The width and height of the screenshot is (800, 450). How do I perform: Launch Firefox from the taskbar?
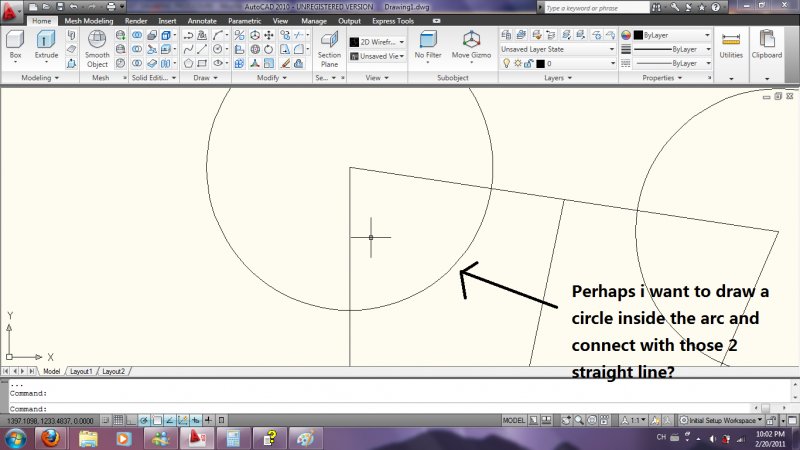pyautogui.click(x=53, y=437)
